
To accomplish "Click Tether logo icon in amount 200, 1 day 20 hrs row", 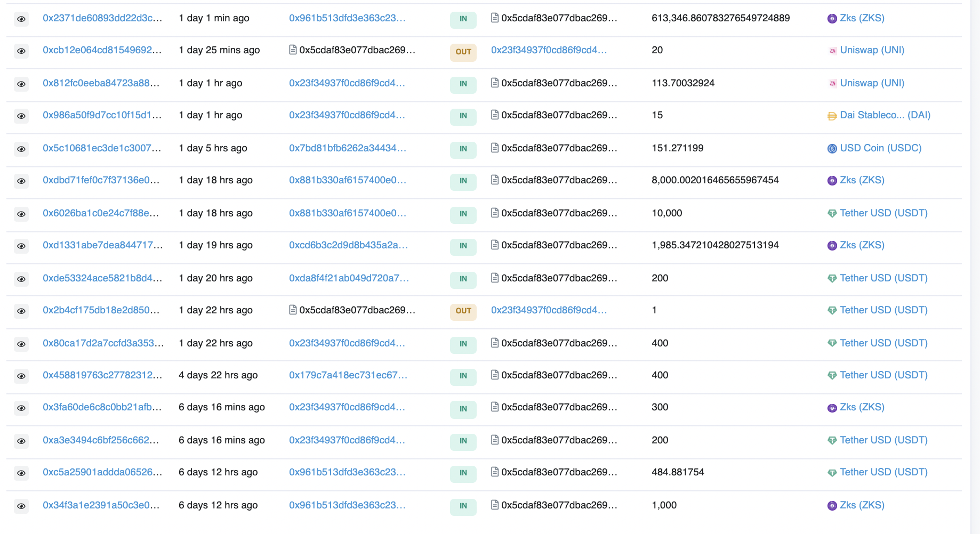I will (x=832, y=279).
